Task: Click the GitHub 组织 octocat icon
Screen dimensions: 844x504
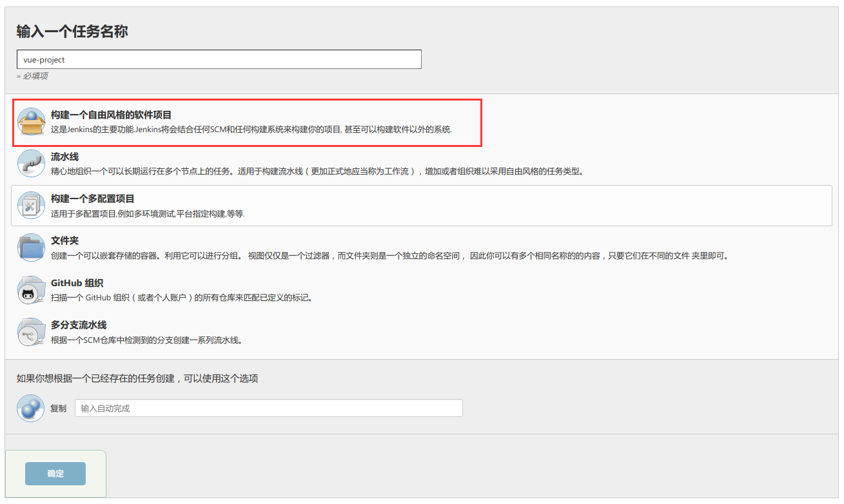Action: (x=31, y=291)
